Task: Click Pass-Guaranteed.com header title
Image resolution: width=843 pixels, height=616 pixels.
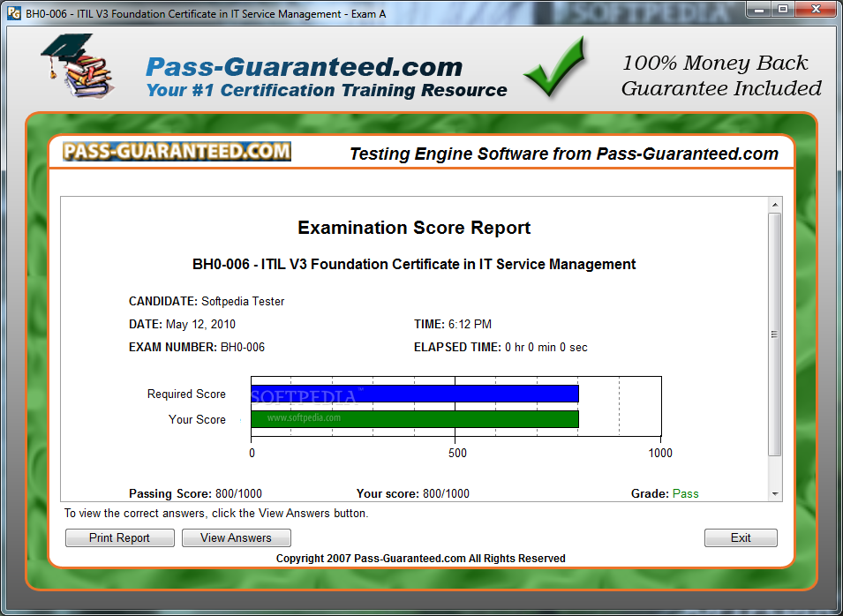Action: [304, 67]
